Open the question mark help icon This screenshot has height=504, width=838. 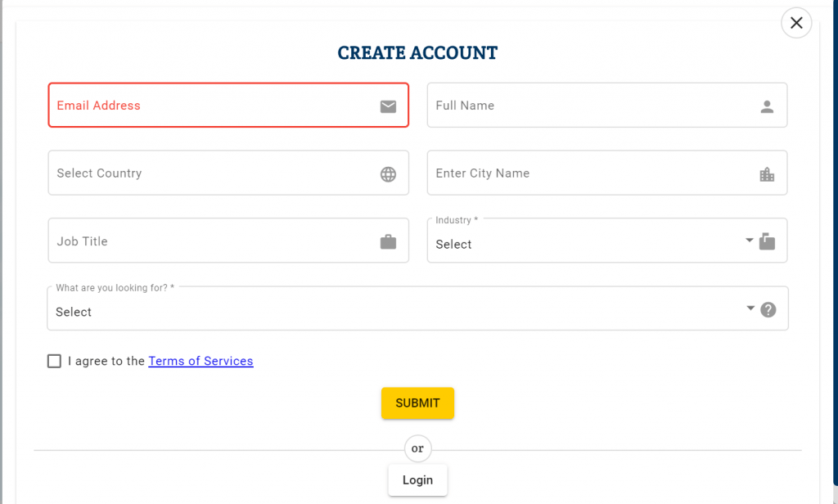click(768, 309)
